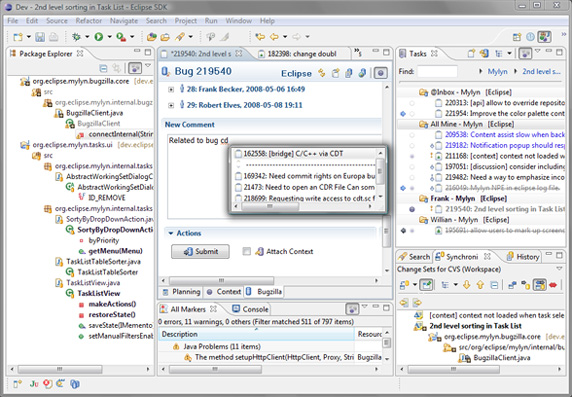Screen dimensions: 572x397
Task: Click the Eclipse repository link in bug header
Action: click(x=296, y=73)
